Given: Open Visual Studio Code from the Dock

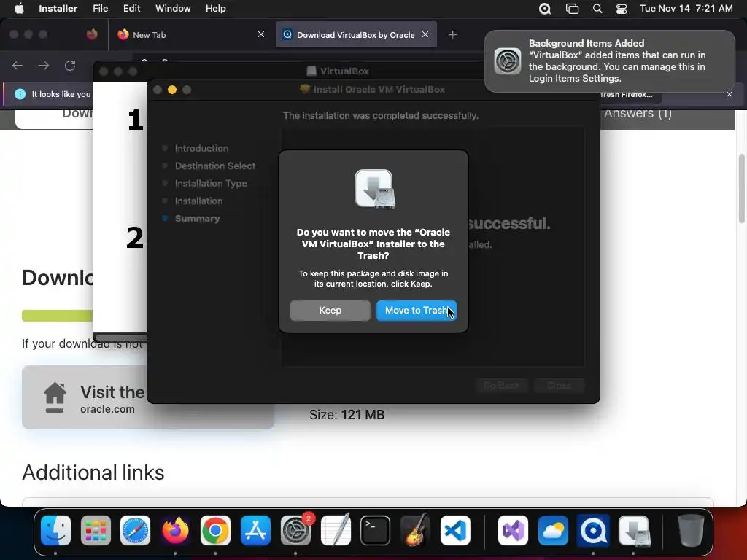Looking at the screenshot, I should point(455,530).
